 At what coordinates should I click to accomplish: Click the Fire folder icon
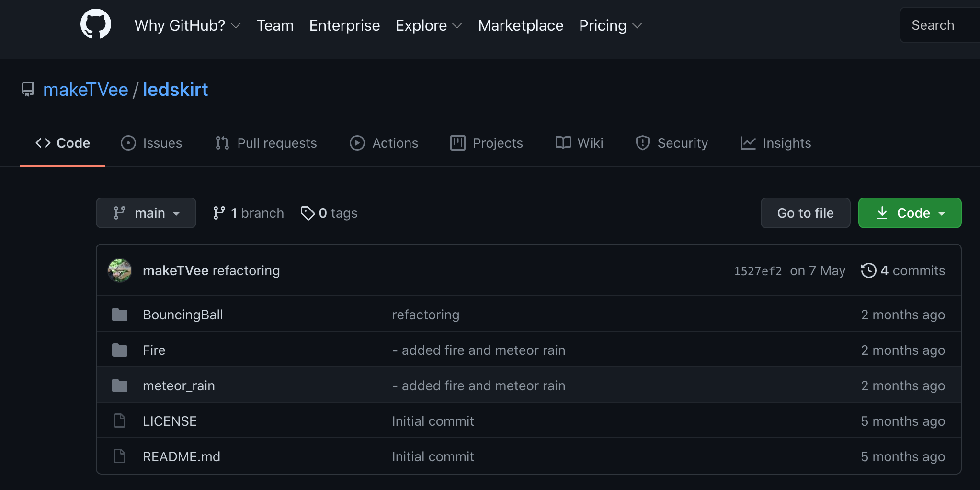coord(120,350)
